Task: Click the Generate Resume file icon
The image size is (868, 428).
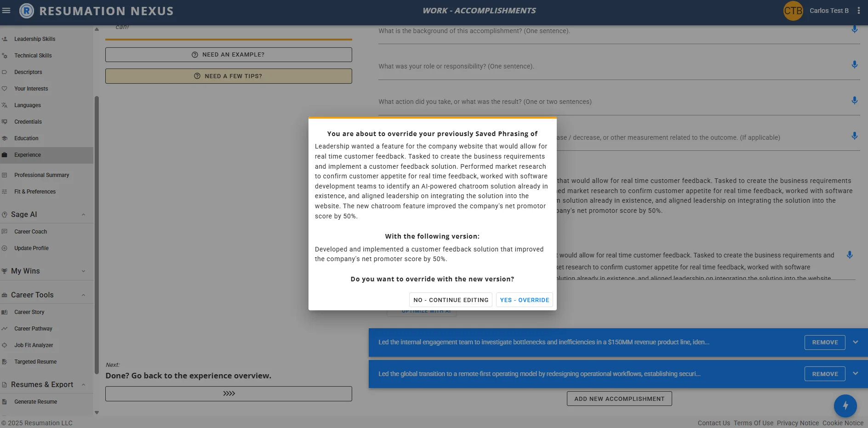Action: 5,402
